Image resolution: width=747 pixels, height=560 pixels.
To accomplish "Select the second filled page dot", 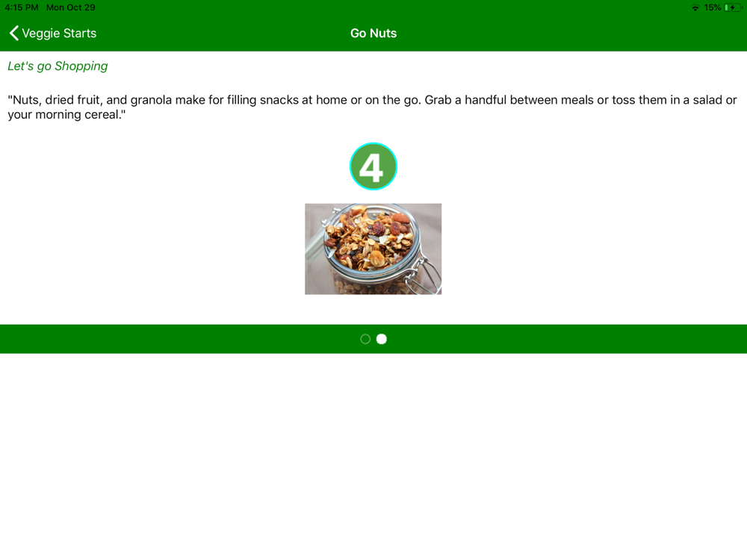I will tap(382, 338).
